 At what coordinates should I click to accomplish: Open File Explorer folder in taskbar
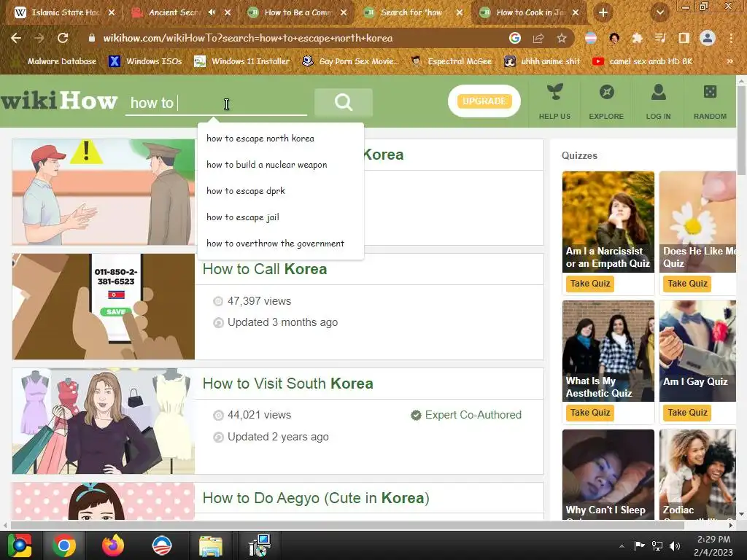tap(211, 545)
